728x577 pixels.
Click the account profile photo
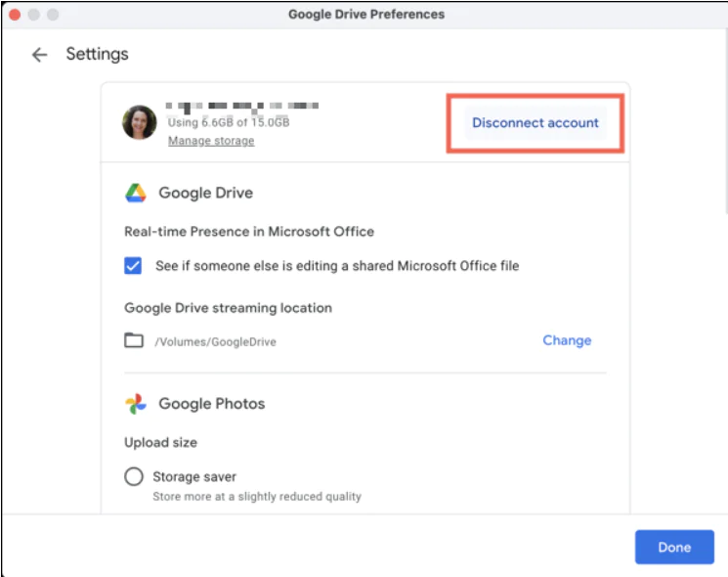140,122
